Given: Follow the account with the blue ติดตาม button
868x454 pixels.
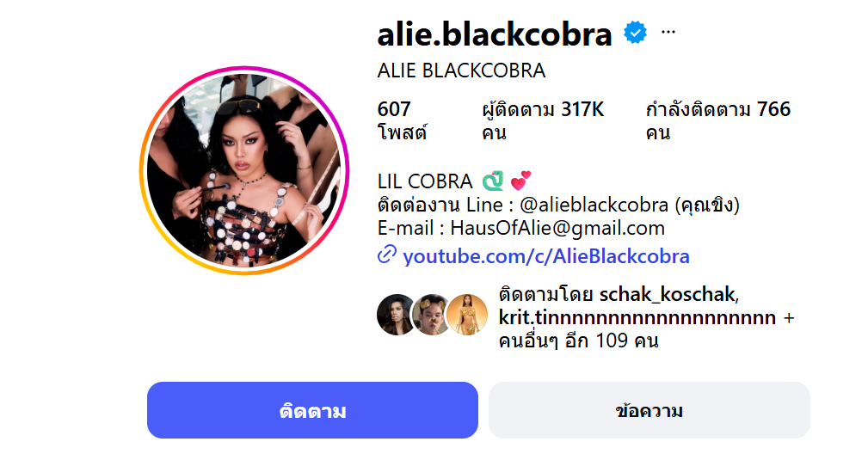Looking at the screenshot, I should [312, 410].
